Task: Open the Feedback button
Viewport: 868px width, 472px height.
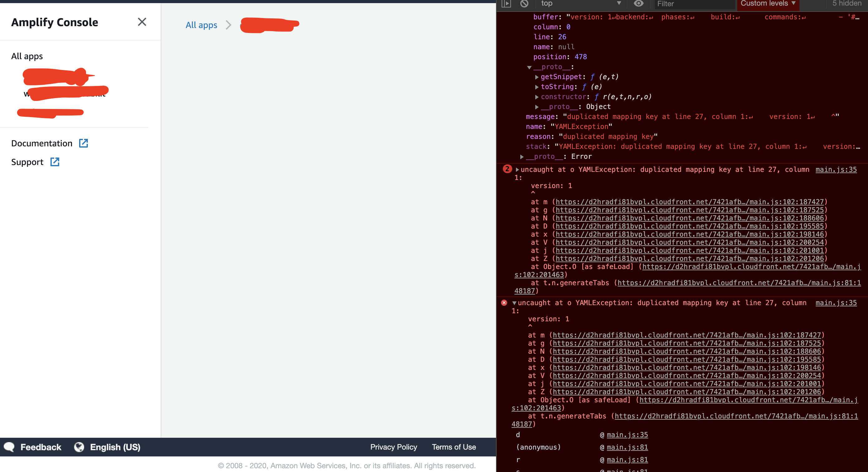Action: pyautogui.click(x=41, y=447)
